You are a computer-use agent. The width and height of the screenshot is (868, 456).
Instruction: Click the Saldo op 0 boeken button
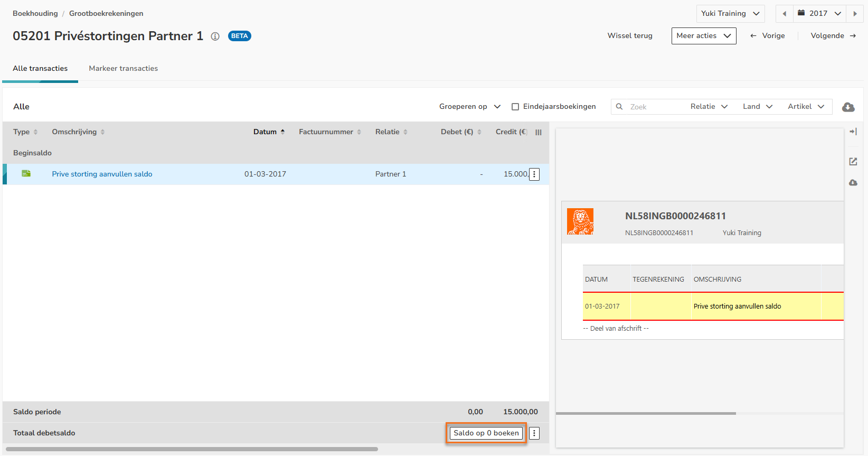[486, 433]
